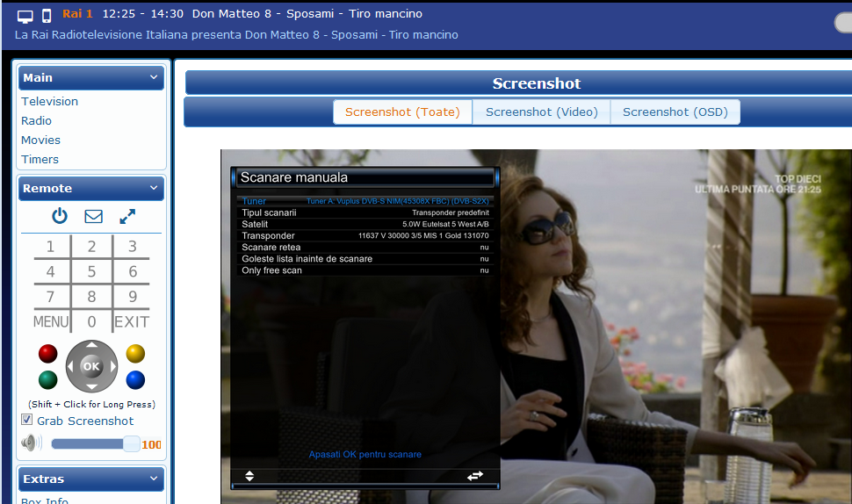852x504 pixels.
Task: Click remote number key 8
Action: click(92, 297)
